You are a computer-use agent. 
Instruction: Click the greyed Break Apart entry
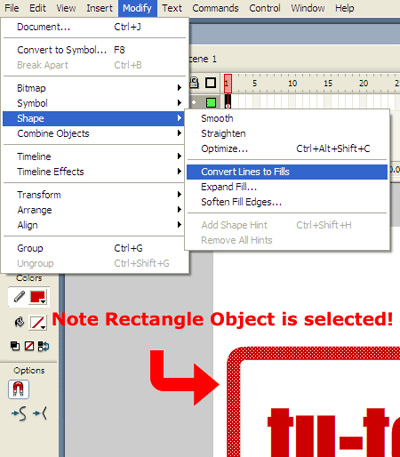pos(94,65)
